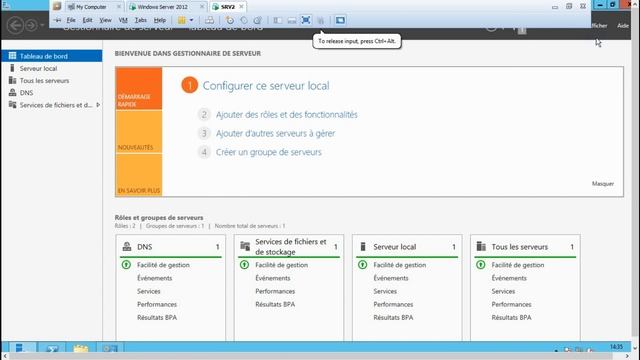
Task: Open Services de fichiers et de stockage tile header
Action: point(289,247)
